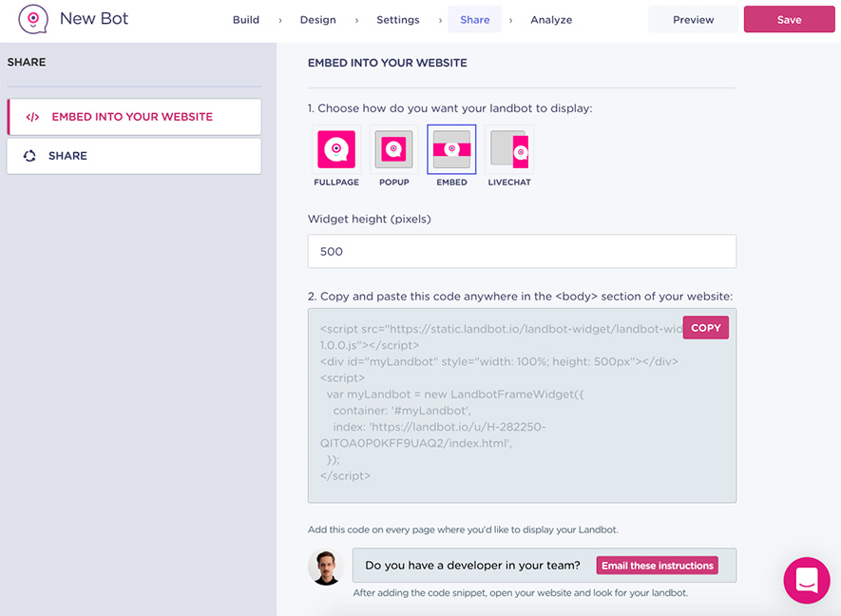This screenshot has width=841, height=616.
Task: Click the POPUP label
Action: coord(394,183)
